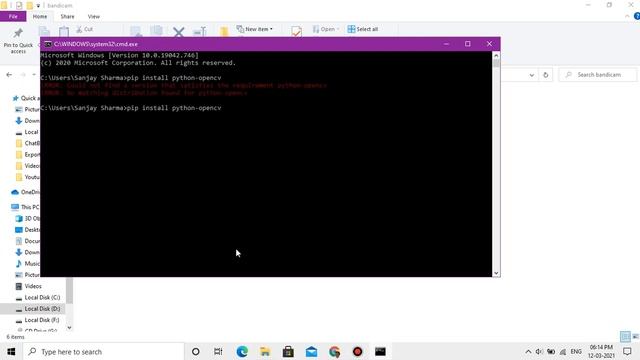Open Google Chrome from taskbar
The image size is (640, 360).
coord(334,351)
